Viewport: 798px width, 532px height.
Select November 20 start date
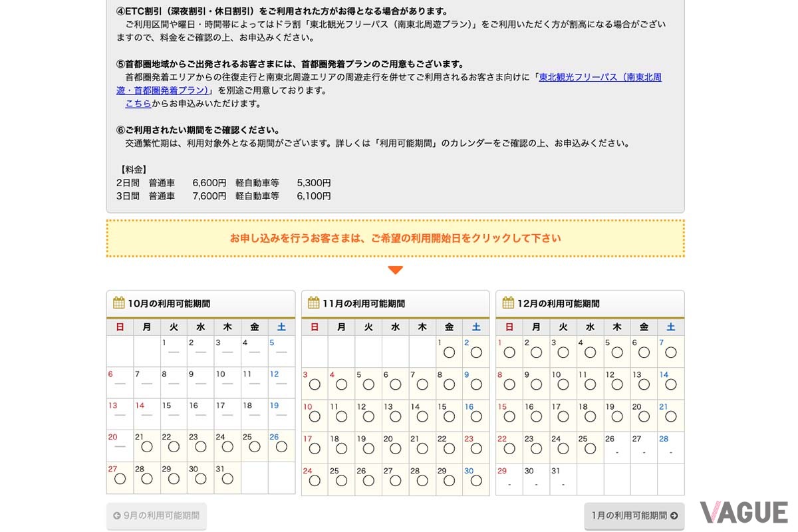(395, 448)
